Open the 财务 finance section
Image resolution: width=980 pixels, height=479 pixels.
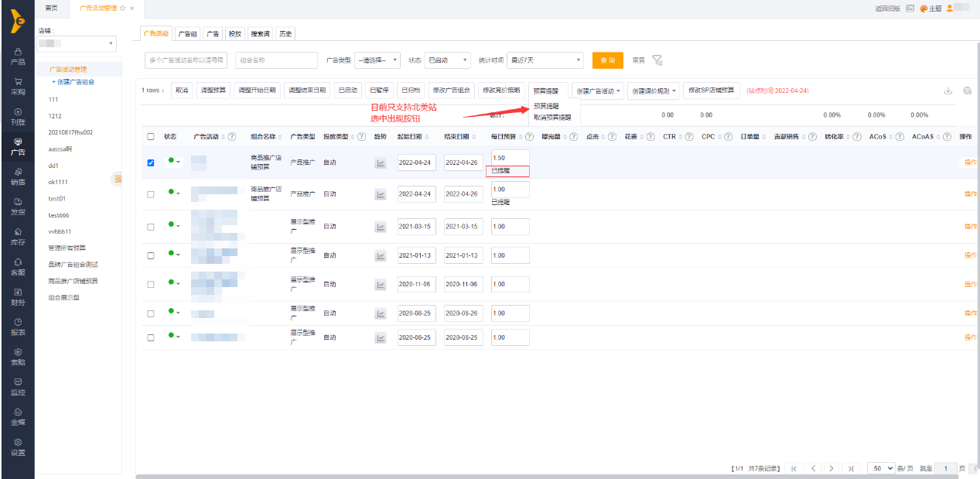click(x=17, y=296)
